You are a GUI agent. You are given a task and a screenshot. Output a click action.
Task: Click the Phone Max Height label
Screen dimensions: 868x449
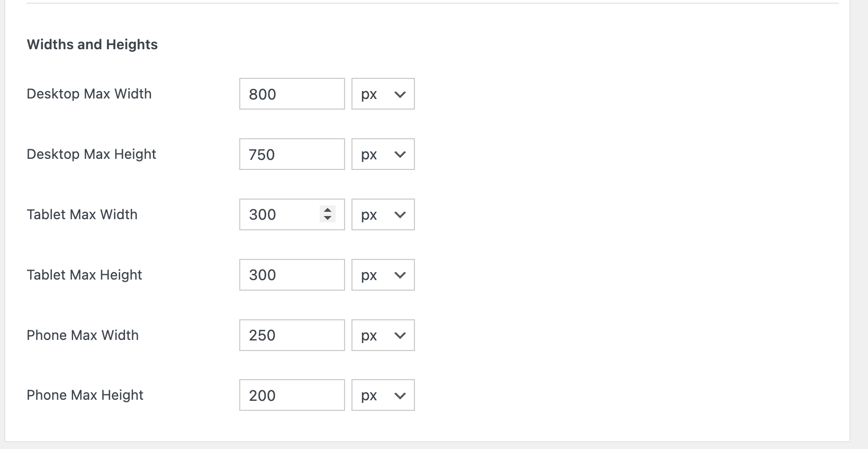coord(85,396)
